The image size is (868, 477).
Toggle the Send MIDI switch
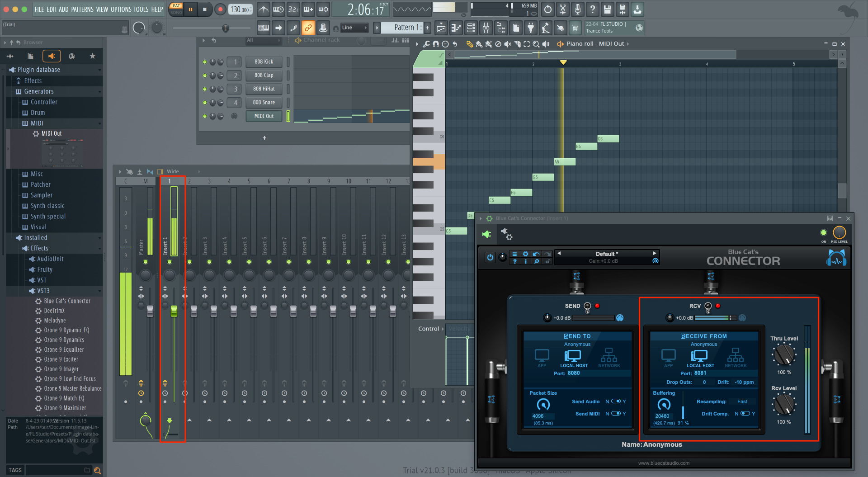[616, 414]
